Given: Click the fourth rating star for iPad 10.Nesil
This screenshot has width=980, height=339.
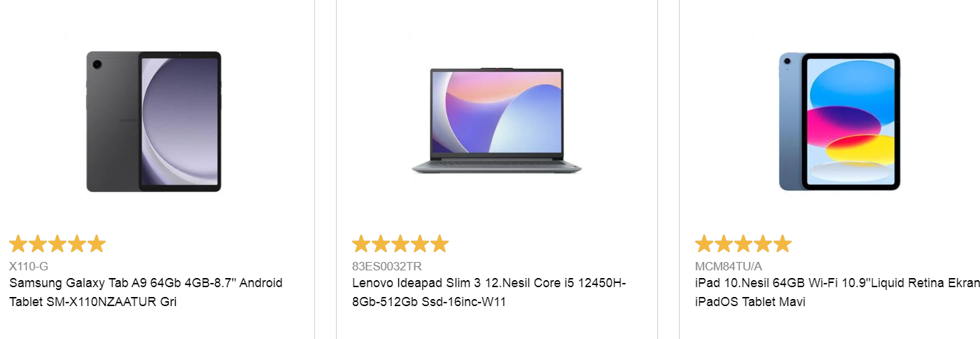Looking at the screenshot, I should click(x=763, y=244).
